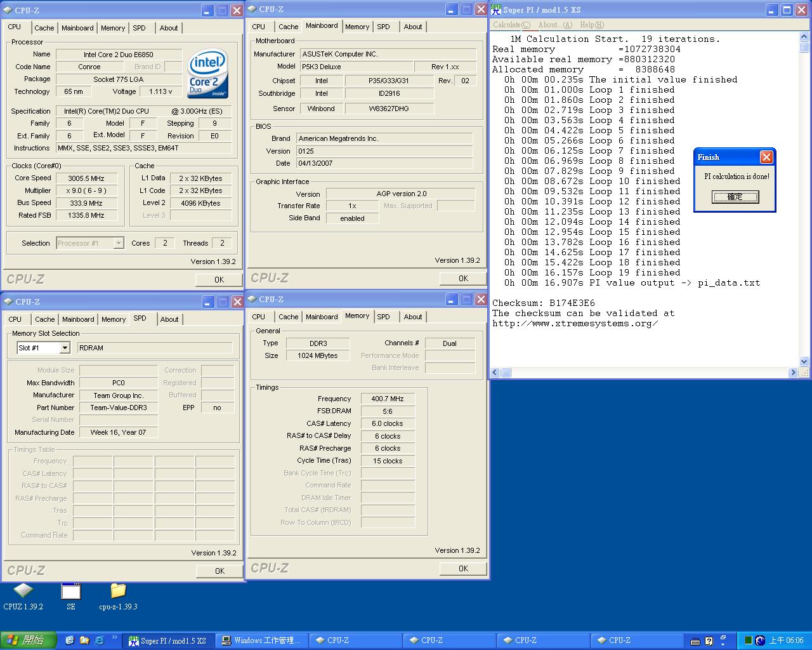This screenshot has width=812, height=650.
Task: Click Super PI horizontal scrollbar left arrow
Action: [x=496, y=373]
